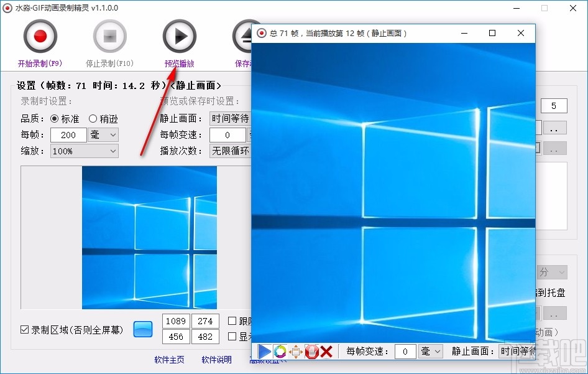Click the 每帧变速 input in preview toolbar
588x374 pixels.
pos(405,352)
